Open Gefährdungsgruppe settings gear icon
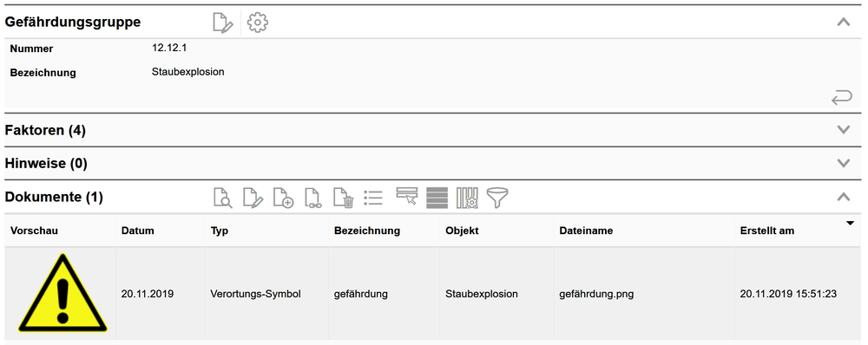The image size is (868, 345). (x=258, y=23)
